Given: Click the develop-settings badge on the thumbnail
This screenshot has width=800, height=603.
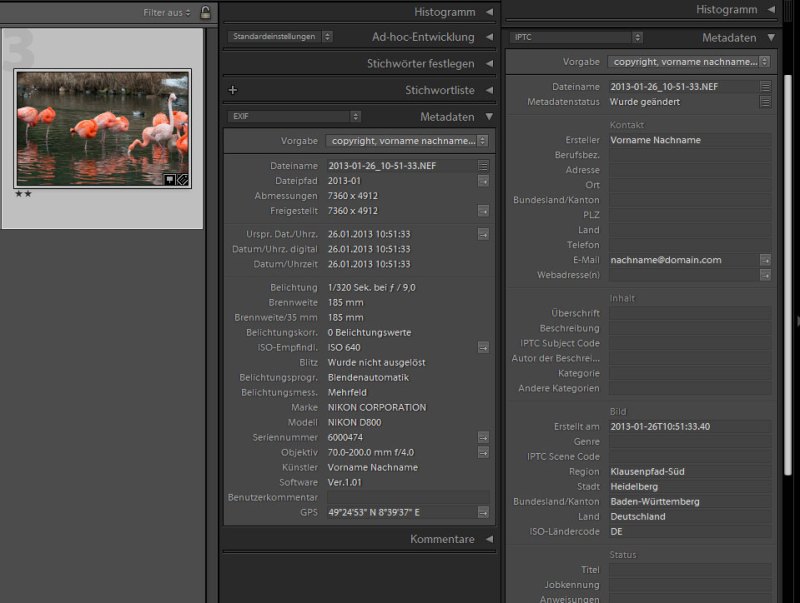Looking at the screenshot, I should (x=170, y=180).
